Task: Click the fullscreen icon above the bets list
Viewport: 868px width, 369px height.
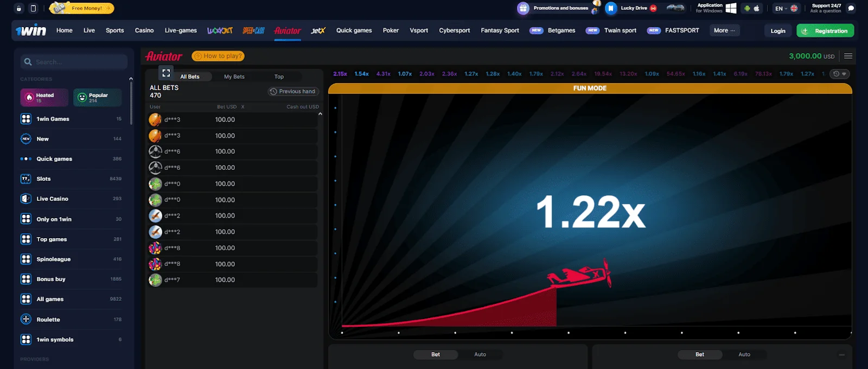Action: pos(166,73)
